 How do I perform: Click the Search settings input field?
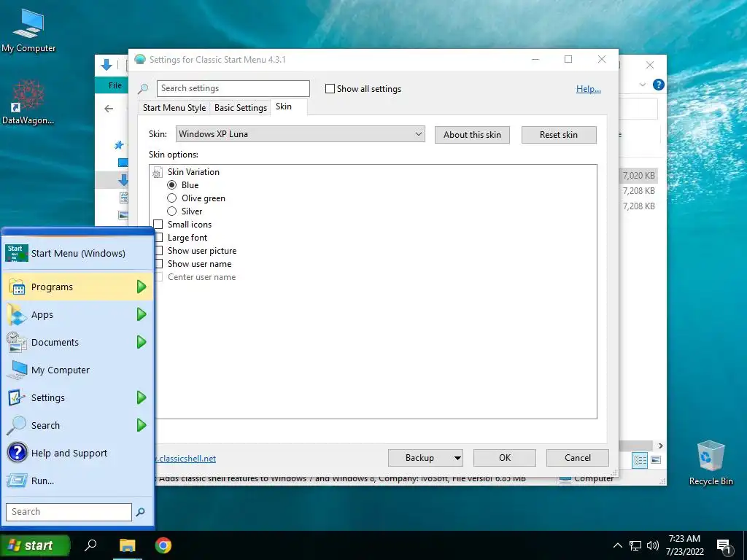tap(233, 88)
